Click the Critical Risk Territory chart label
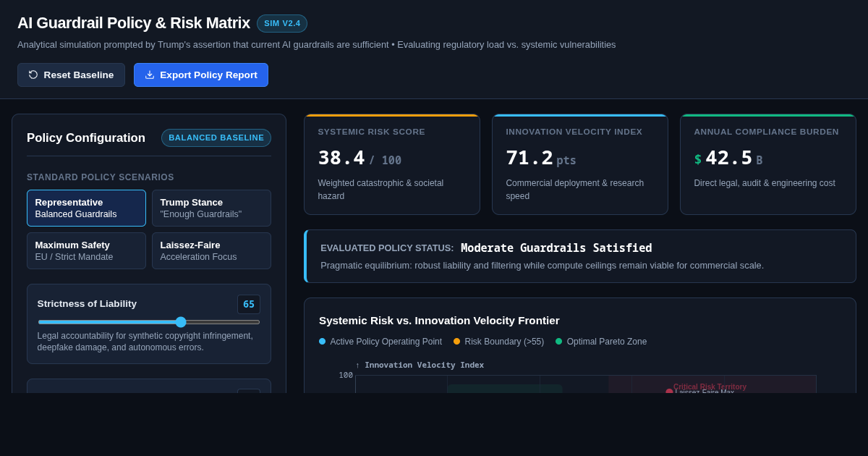Image resolution: width=868 pixels, height=456 pixels. 710,387
